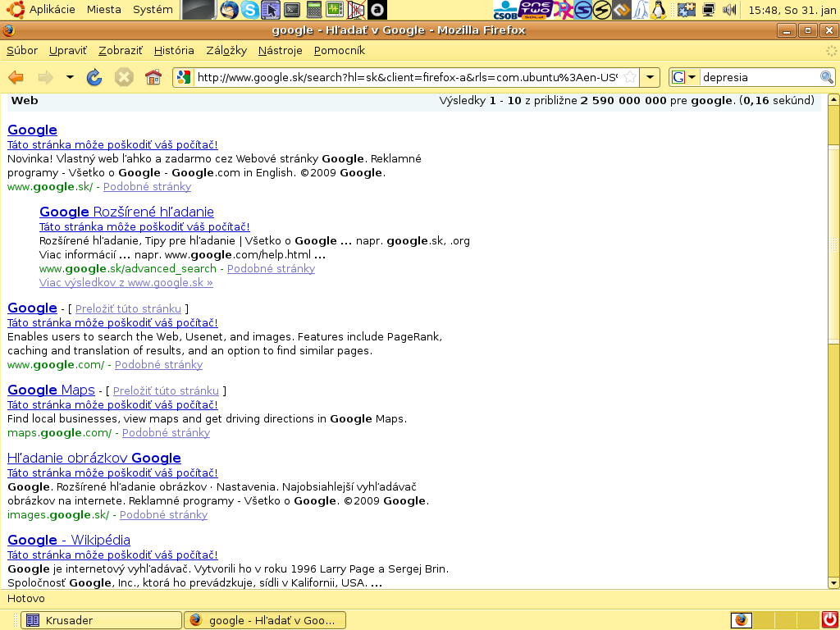Image resolution: width=840 pixels, height=630 pixels.
Task: Click the volume speaker tray icon
Action: [x=729, y=10]
